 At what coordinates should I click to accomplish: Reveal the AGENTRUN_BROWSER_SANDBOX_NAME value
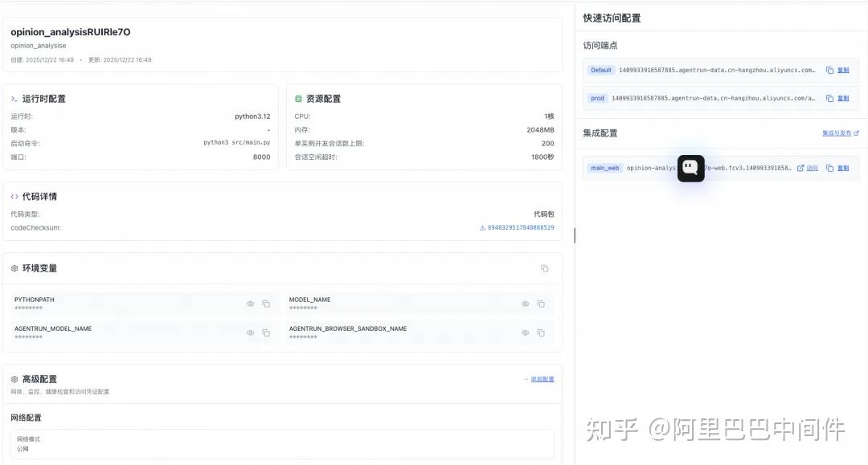click(526, 332)
